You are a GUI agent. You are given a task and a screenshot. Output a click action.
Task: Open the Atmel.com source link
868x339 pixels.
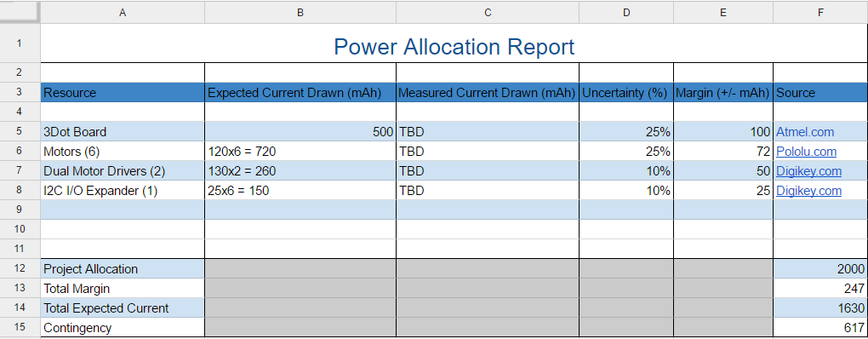point(805,132)
